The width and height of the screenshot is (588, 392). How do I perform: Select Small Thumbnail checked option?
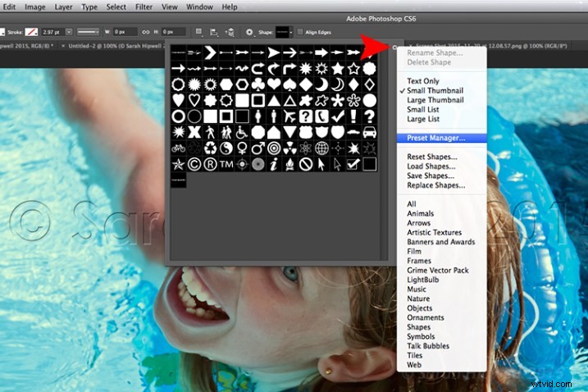[x=435, y=90]
